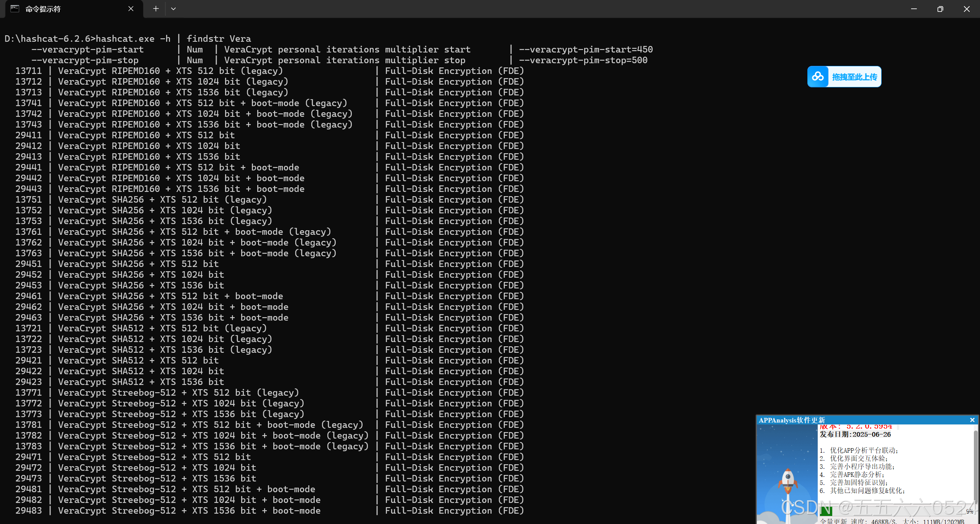The image size is (980, 524).
Task: Click hash mode 13711 row
Action: tap(269, 71)
